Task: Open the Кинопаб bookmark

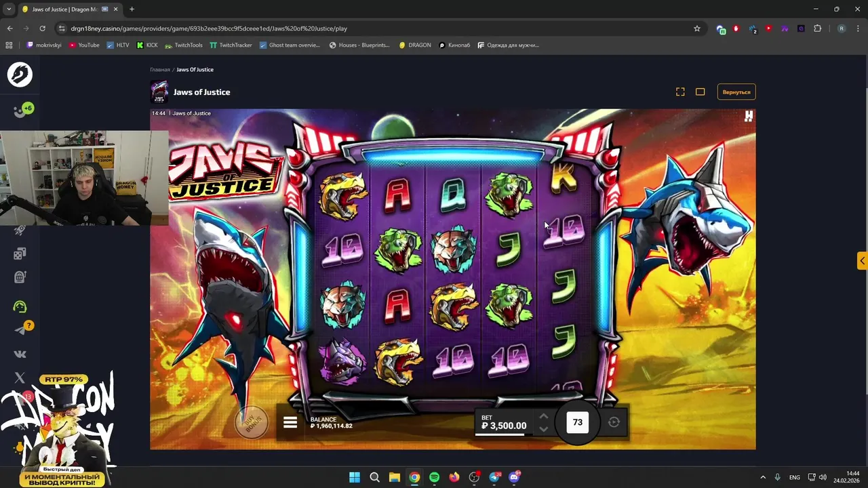Action: [454, 45]
